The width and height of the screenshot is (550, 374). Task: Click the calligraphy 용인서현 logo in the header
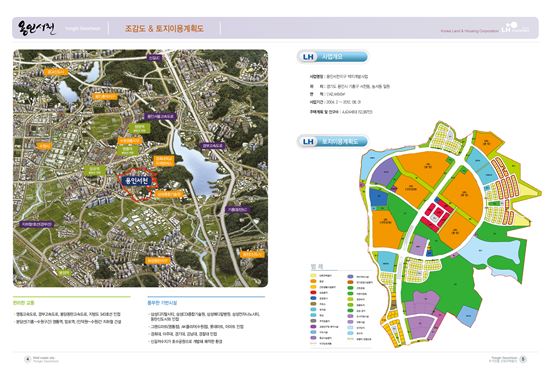(36, 27)
